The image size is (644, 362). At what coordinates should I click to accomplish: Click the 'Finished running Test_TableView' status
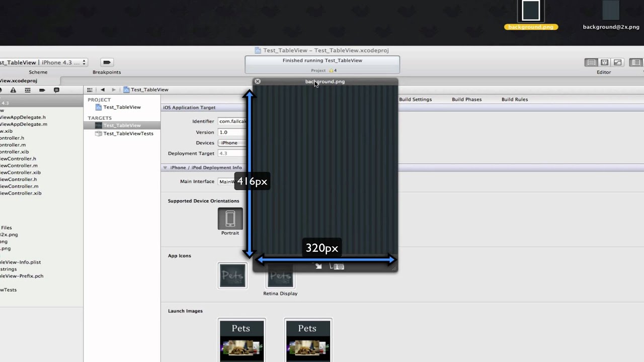click(323, 60)
